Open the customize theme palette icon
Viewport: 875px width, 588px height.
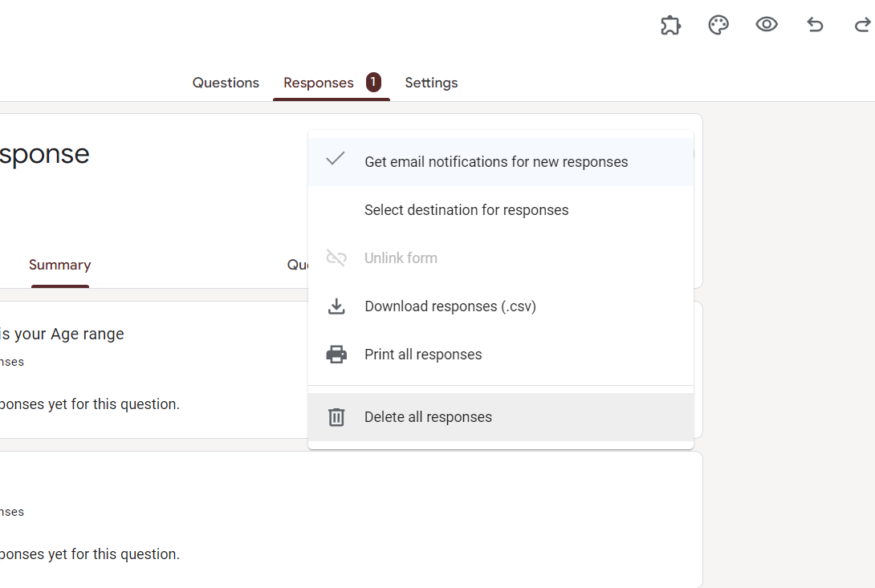(x=718, y=25)
